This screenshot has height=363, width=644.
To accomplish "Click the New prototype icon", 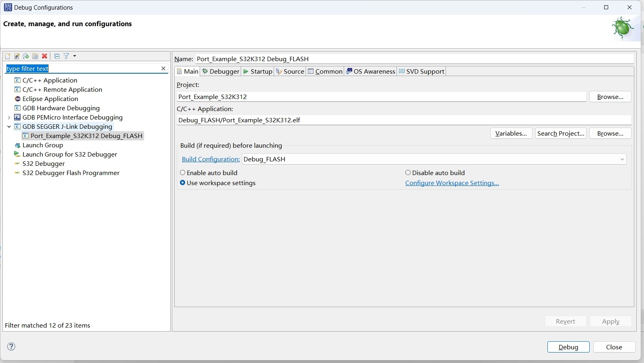I will coord(17,56).
